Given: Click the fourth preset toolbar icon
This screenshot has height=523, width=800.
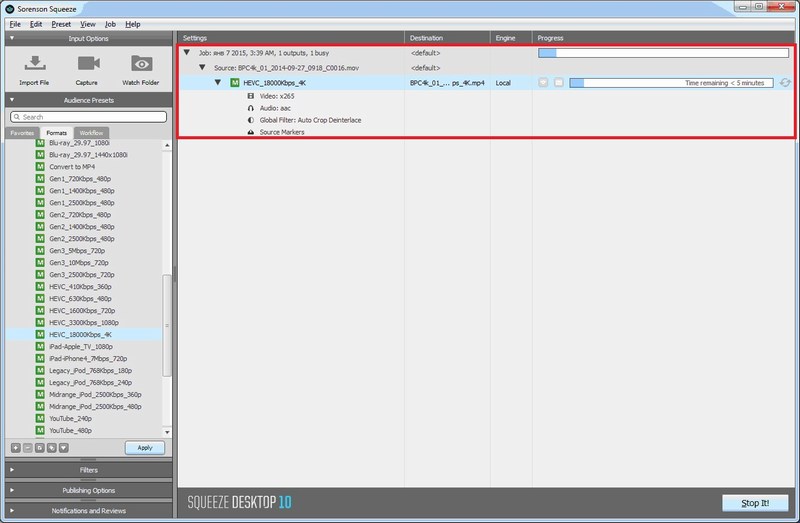Looking at the screenshot, I should click(x=52, y=447).
